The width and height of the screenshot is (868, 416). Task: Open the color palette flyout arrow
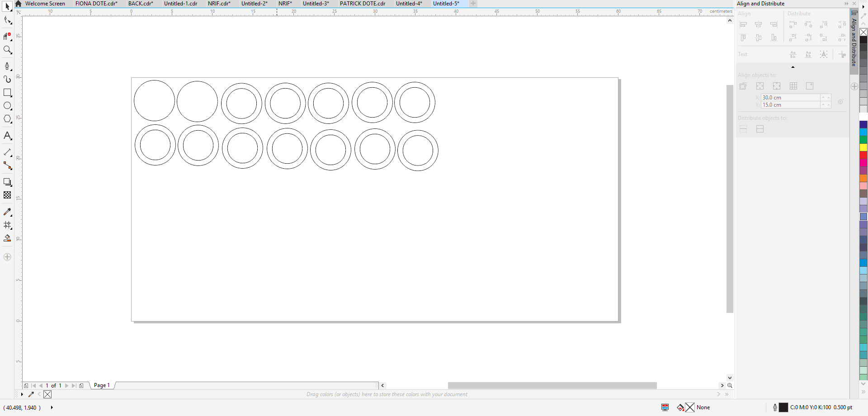tap(863, 6)
